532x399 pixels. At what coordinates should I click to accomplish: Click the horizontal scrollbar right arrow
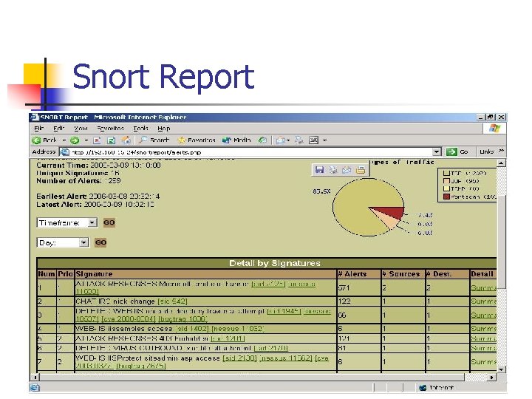[x=491, y=377]
